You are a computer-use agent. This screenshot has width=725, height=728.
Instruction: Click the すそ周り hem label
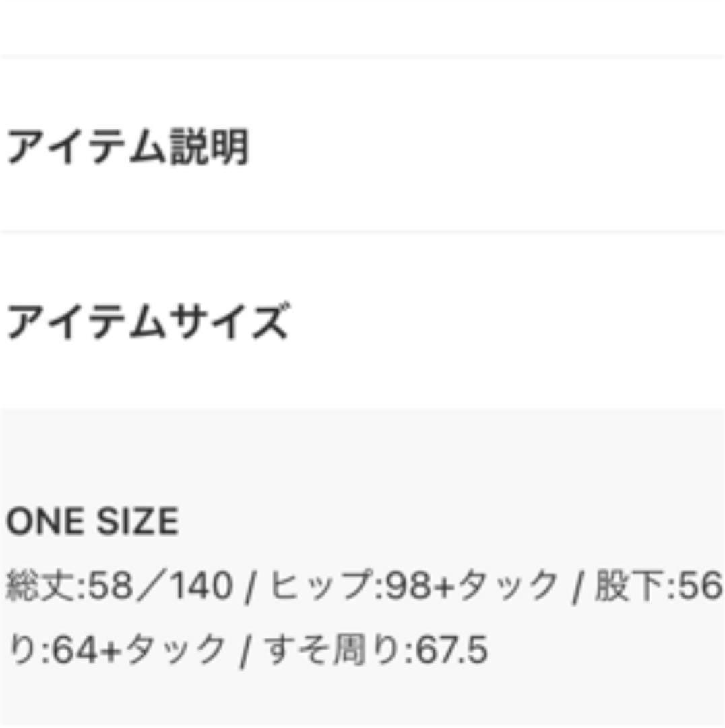click(334, 649)
